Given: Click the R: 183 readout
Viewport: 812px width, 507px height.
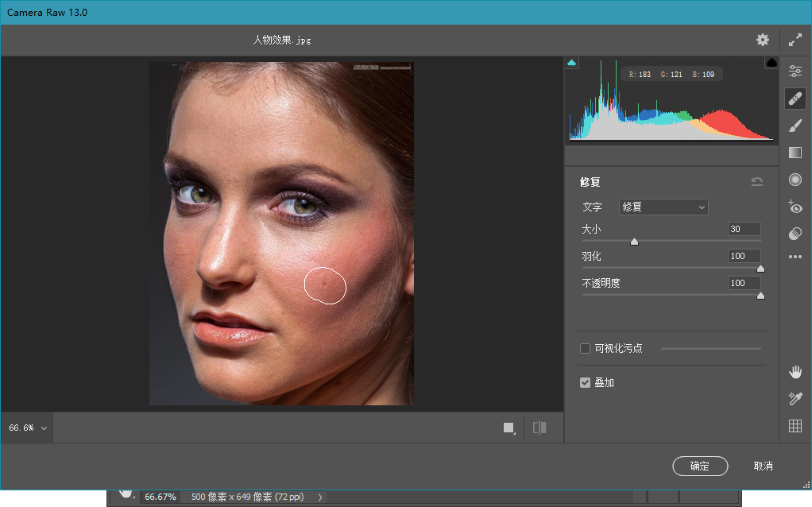Looking at the screenshot, I should 640,75.
